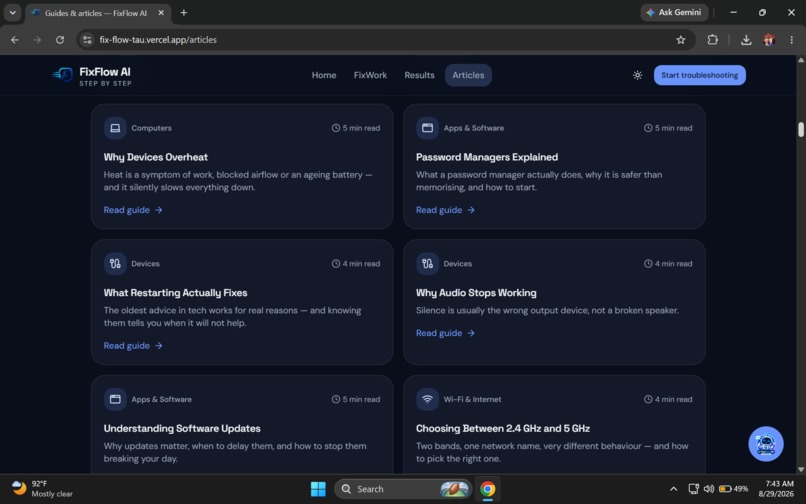
Task: Open Read guide link for Password Managers Explained
Action: (445, 210)
